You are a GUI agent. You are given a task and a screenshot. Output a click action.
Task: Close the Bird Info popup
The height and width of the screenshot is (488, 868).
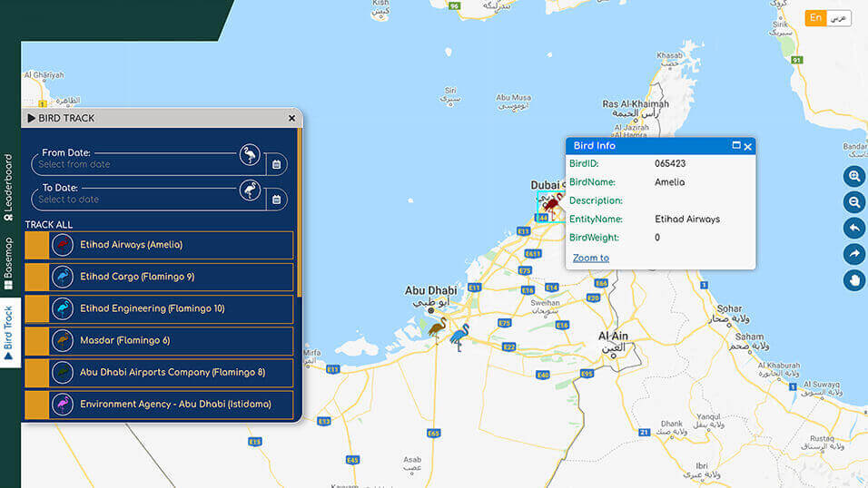748,147
